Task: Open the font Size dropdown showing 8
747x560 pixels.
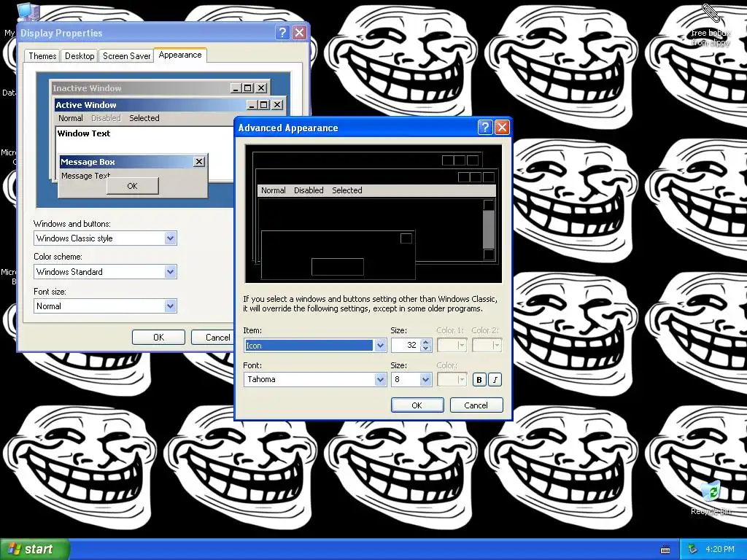Action: pyautogui.click(x=425, y=379)
